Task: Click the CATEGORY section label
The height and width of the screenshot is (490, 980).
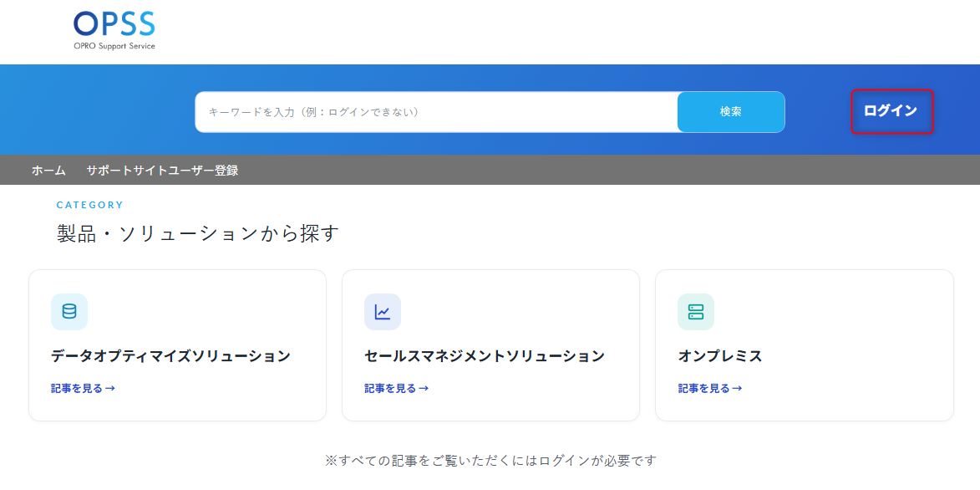Action: pyautogui.click(x=90, y=205)
